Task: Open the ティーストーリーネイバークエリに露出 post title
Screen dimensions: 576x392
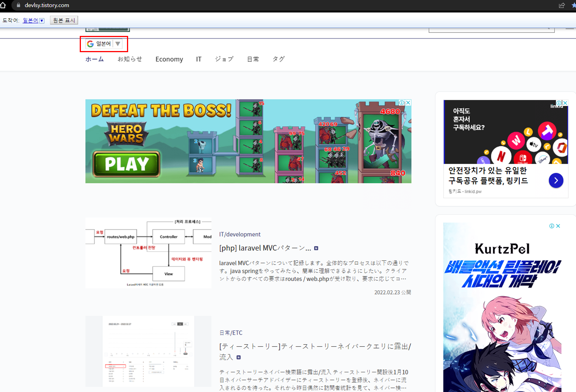Action: [x=315, y=351]
